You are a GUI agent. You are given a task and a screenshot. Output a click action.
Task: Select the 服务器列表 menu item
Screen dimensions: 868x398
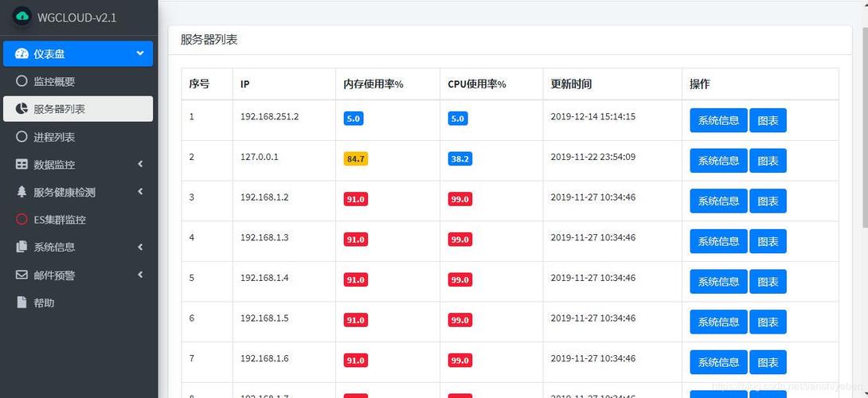click(x=78, y=108)
